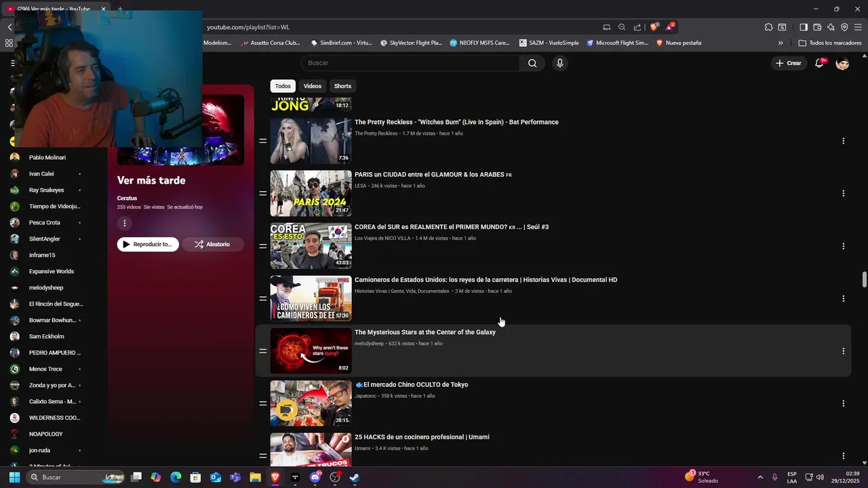Open the volume control in system tray

click(820, 477)
